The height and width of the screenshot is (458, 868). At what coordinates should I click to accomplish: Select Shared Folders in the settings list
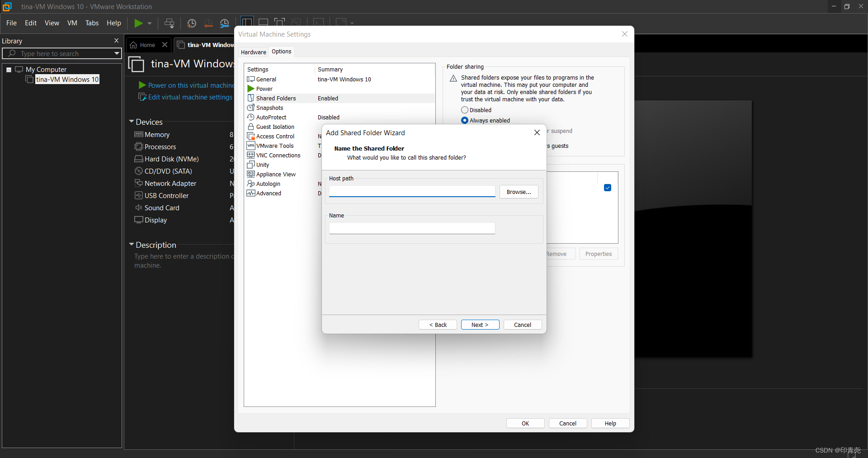click(276, 98)
